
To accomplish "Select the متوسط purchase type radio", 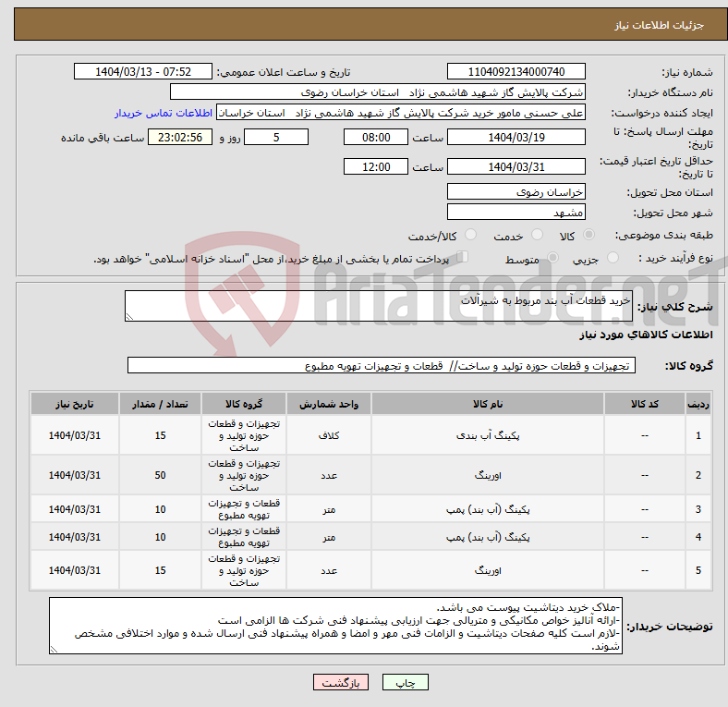I will coord(552,257).
